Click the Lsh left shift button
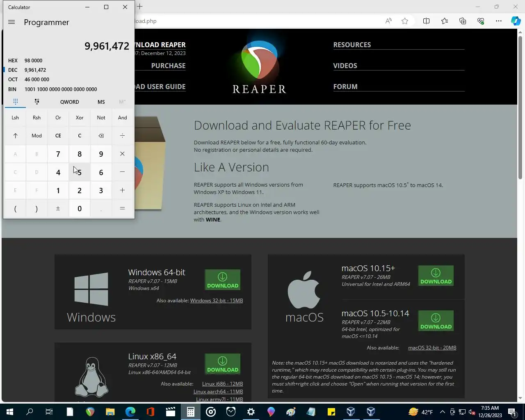The width and height of the screenshot is (525, 420). [15, 118]
